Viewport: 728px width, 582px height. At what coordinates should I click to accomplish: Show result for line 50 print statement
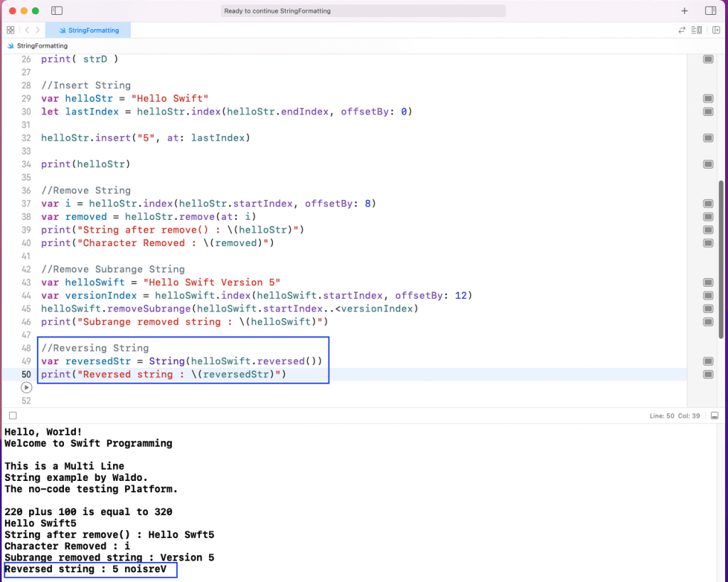tap(708, 374)
